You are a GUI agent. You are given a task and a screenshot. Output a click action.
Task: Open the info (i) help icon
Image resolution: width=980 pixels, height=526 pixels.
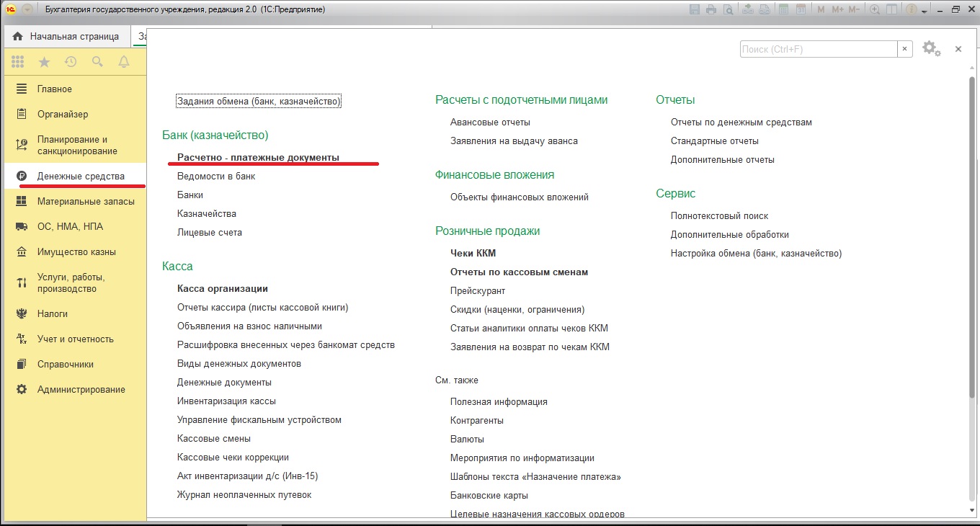click(x=911, y=10)
